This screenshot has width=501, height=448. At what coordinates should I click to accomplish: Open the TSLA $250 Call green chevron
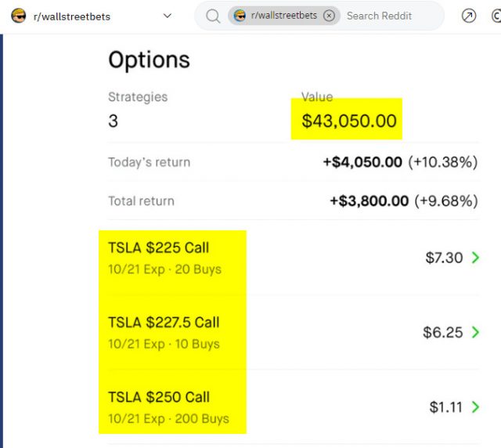tap(475, 407)
